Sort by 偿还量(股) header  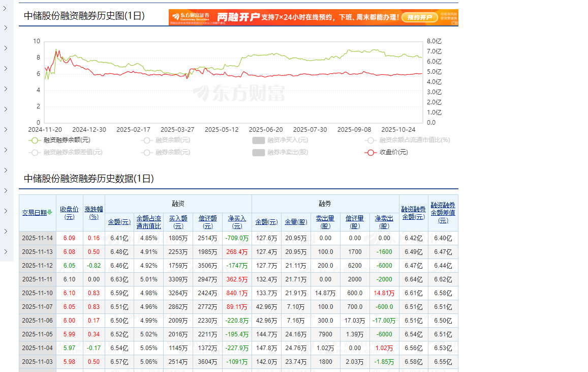pyautogui.click(x=355, y=222)
